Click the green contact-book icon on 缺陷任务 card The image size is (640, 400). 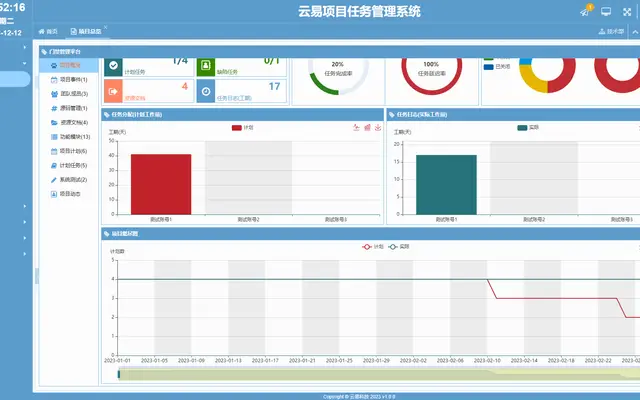click(206, 66)
